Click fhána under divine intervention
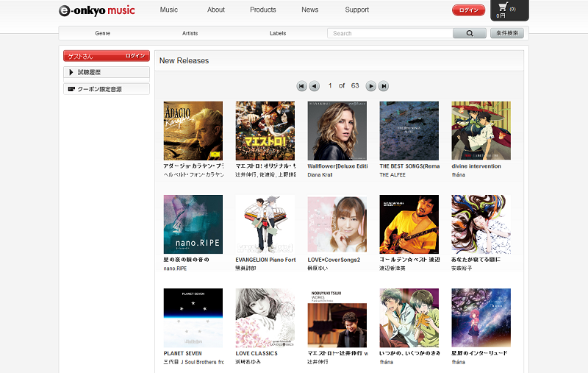The image size is (588, 373). click(x=458, y=175)
